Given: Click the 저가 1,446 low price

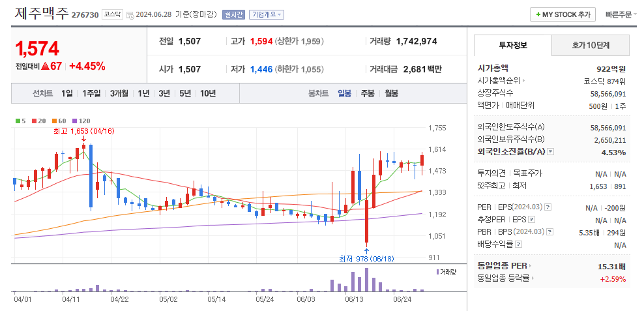Looking at the screenshot, I should tap(261, 69).
